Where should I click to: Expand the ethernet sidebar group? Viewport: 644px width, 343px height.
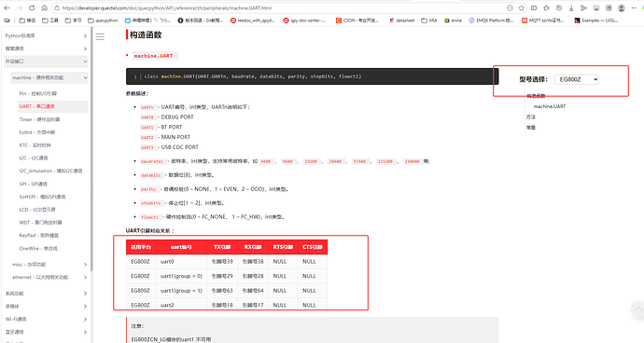tap(49, 278)
